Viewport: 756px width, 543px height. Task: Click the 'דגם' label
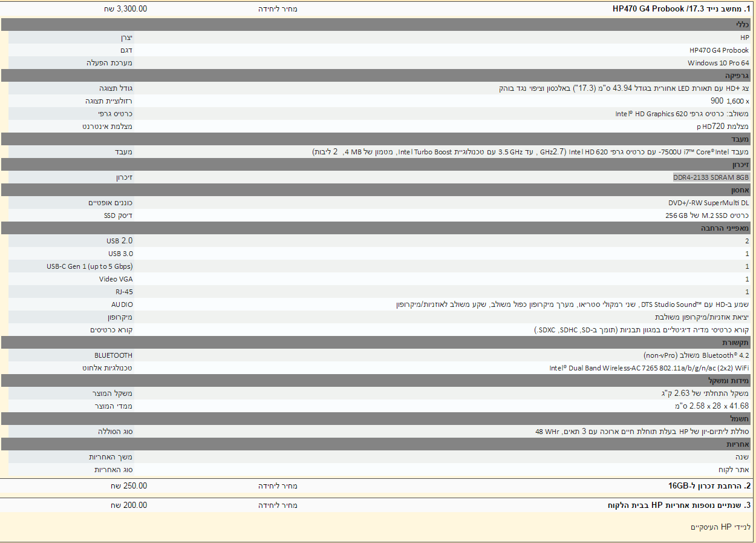click(x=126, y=50)
